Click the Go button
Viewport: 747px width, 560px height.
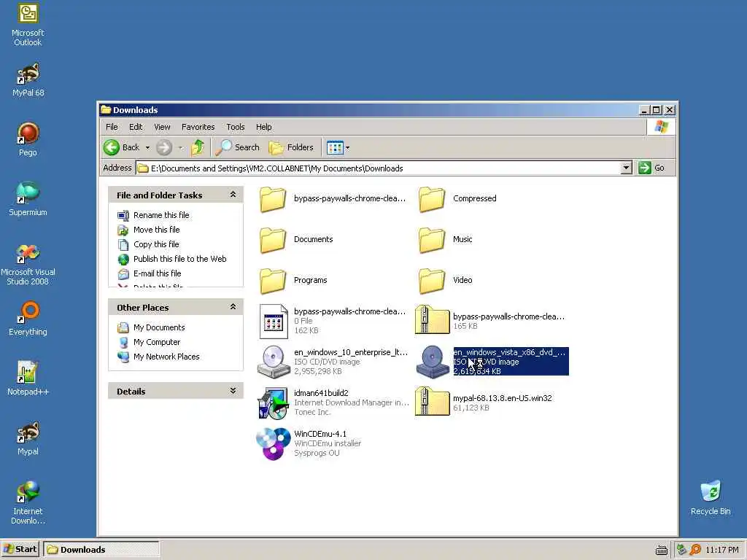[x=651, y=168]
